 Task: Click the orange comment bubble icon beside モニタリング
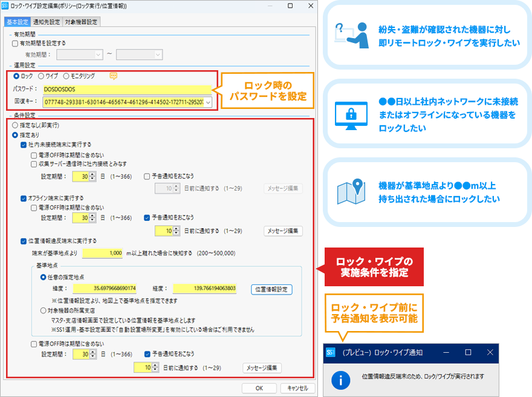pos(112,76)
